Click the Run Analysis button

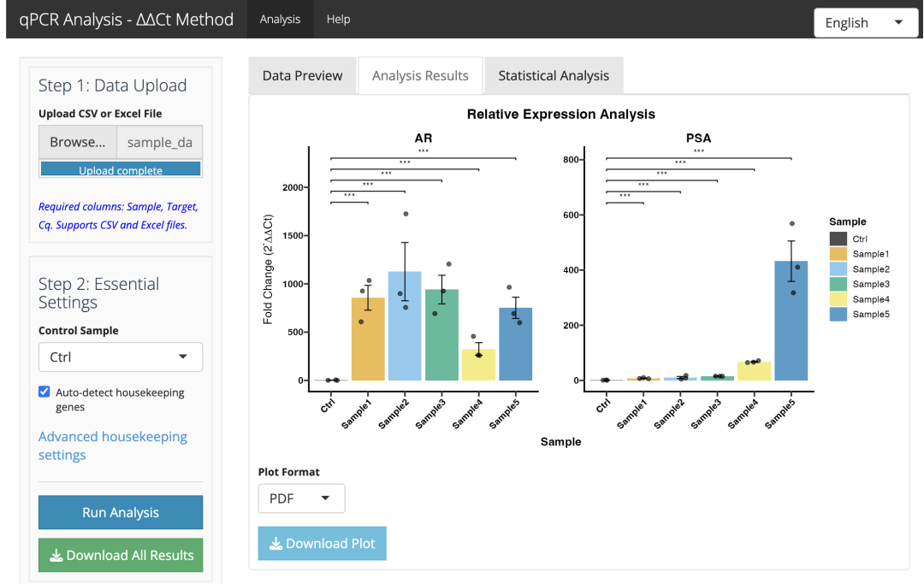pyautogui.click(x=121, y=512)
